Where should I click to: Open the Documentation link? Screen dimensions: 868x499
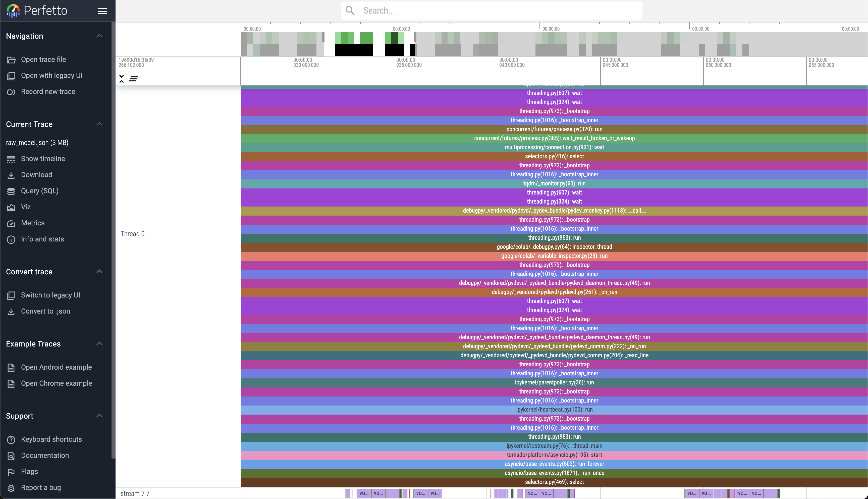coord(45,456)
